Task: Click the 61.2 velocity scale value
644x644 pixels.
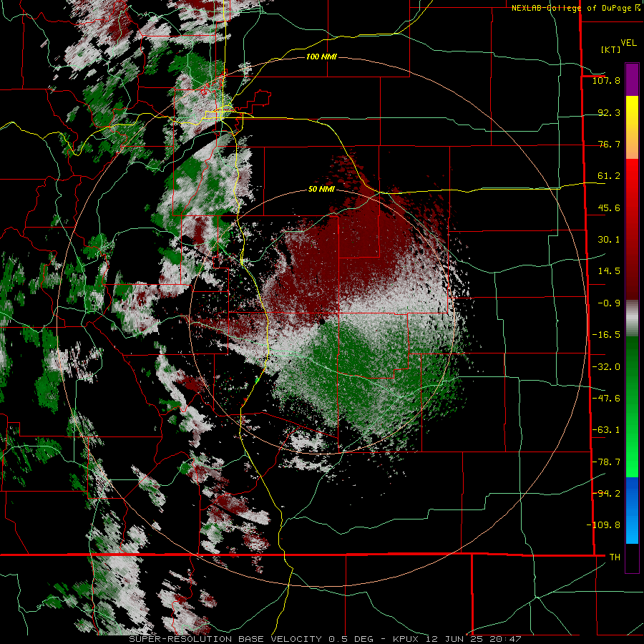Action: pyautogui.click(x=609, y=176)
